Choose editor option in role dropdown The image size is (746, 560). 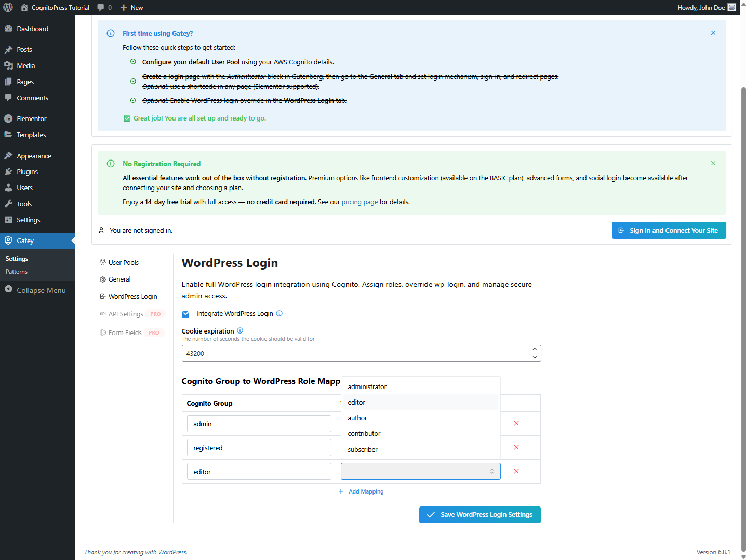click(420, 402)
